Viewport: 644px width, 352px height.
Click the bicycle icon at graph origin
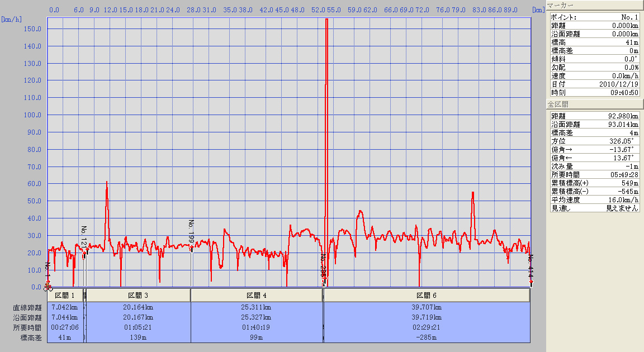pos(48,287)
